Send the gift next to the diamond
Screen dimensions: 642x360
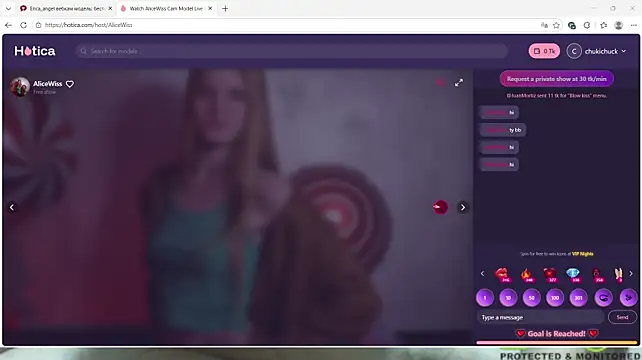(x=596, y=274)
